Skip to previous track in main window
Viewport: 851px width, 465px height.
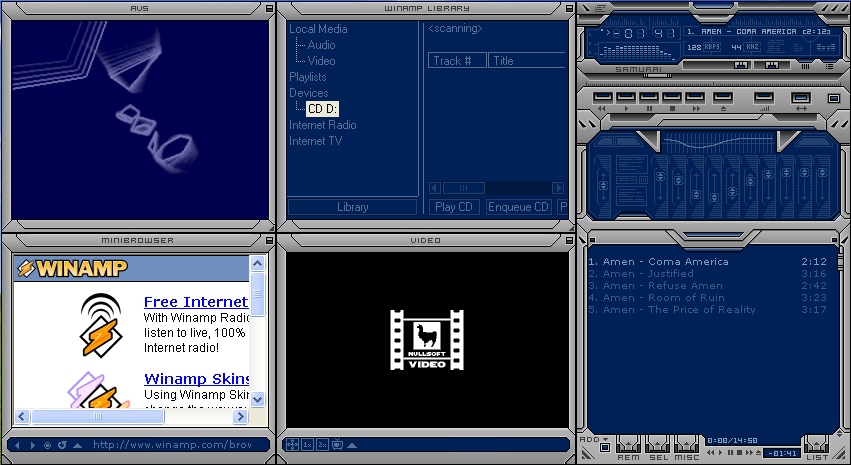pyautogui.click(x=602, y=98)
